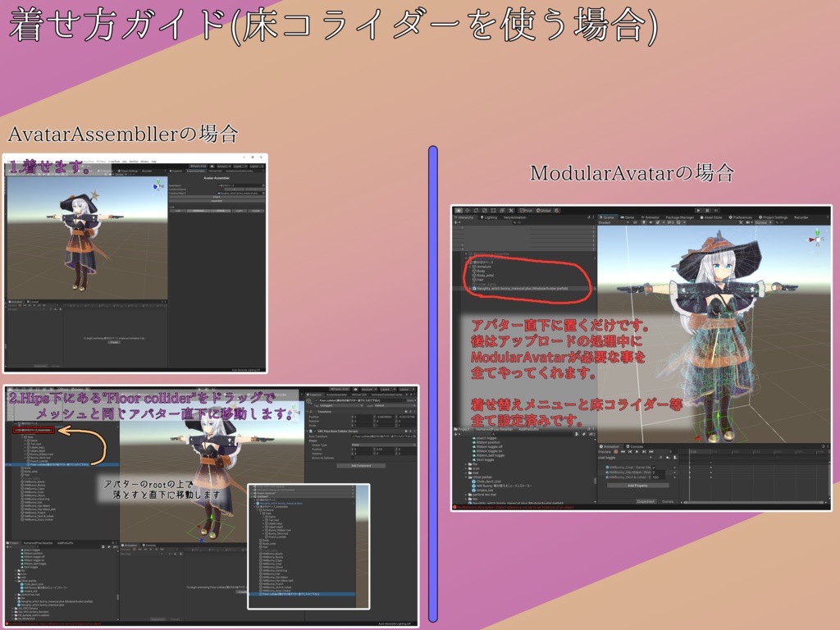Screen dimensions: 840x630
Task: Switch to the Project tab
Action: coord(462,429)
